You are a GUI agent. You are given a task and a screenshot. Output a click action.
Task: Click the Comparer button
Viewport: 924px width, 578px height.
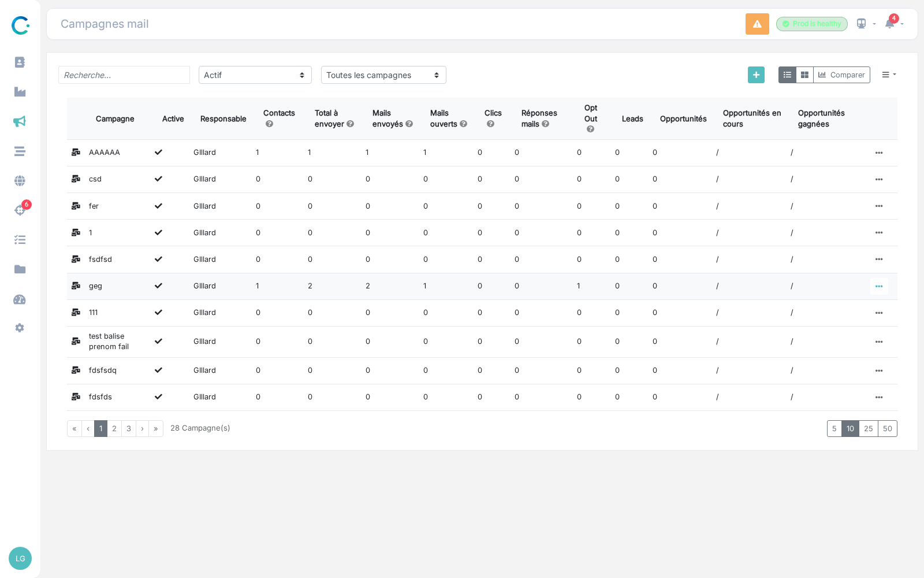pos(841,75)
